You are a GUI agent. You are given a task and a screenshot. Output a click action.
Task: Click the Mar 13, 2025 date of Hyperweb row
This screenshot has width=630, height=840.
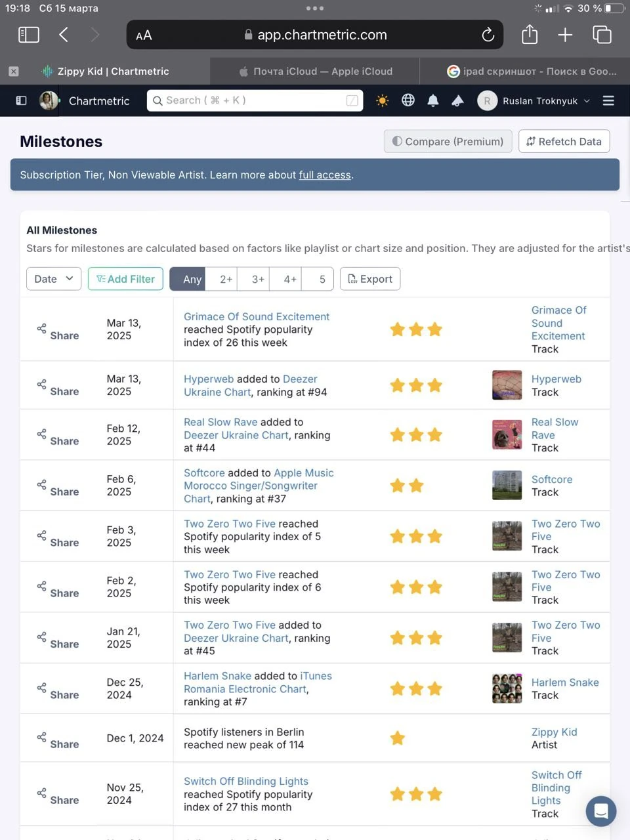point(124,385)
